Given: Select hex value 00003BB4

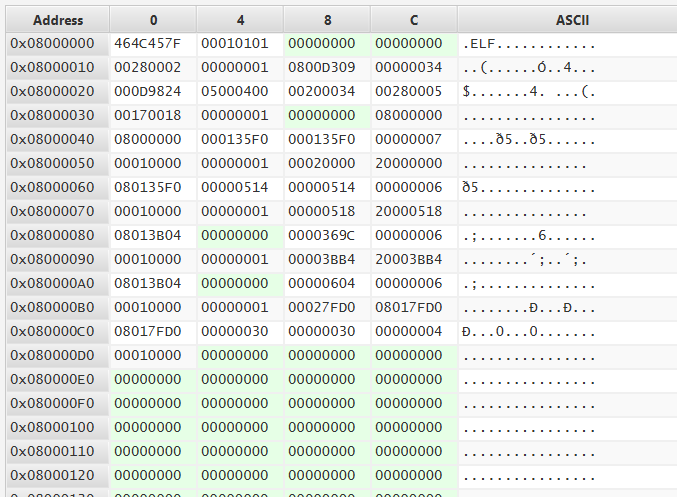Looking at the screenshot, I should (327, 259).
